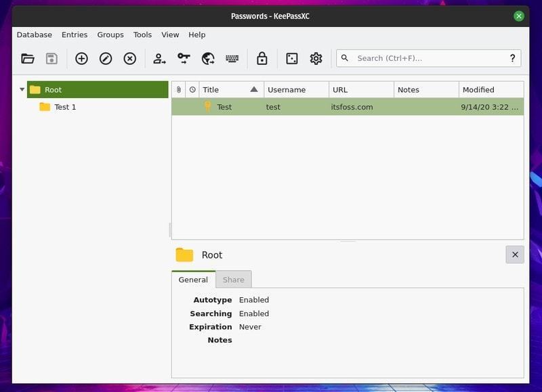This screenshot has height=392, width=542.
Task: Open settings gear icon
Action: (316, 59)
